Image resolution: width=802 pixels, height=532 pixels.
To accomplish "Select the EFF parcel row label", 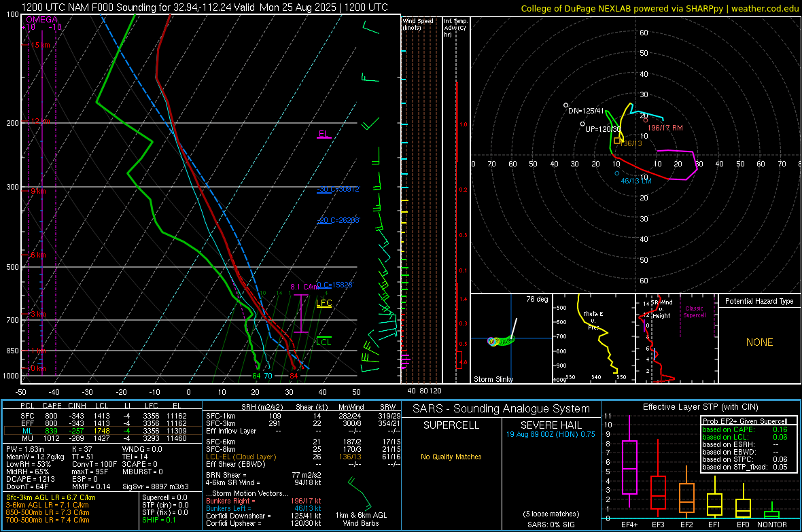I will (27, 423).
